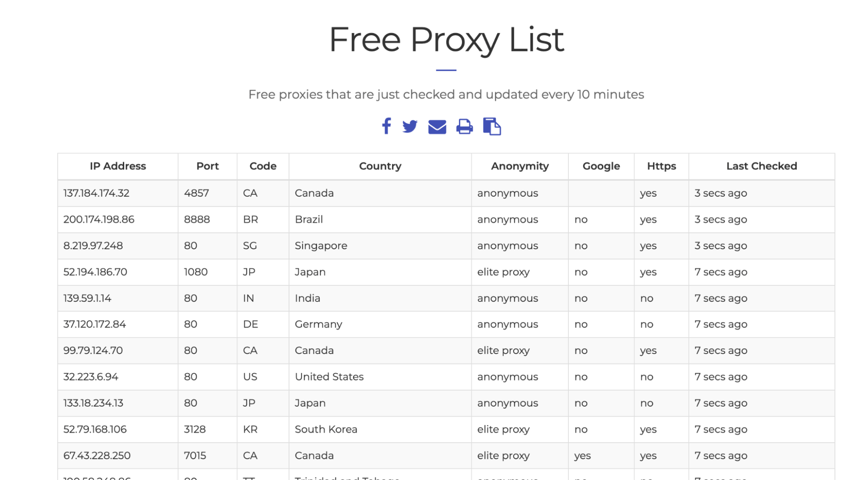The width and height of the screenshot is (868, 480).
Task: Click the South Korea country cell
Action: pos(326,429)
